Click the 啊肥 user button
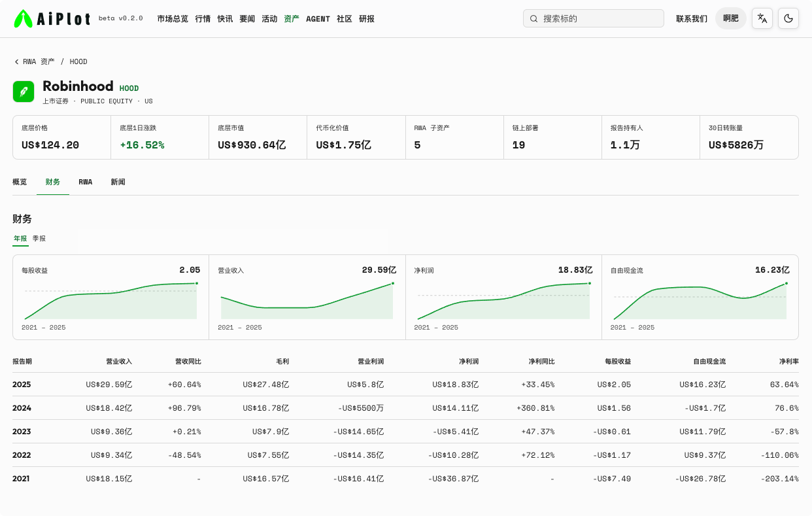Image resolution: width=812 pixels, height=516 pixels. (731, 18)
